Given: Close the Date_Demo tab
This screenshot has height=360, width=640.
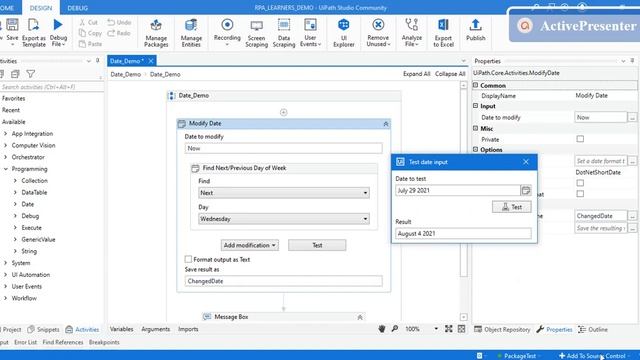Looking at the screenshot, I should [x=151, y=61].
